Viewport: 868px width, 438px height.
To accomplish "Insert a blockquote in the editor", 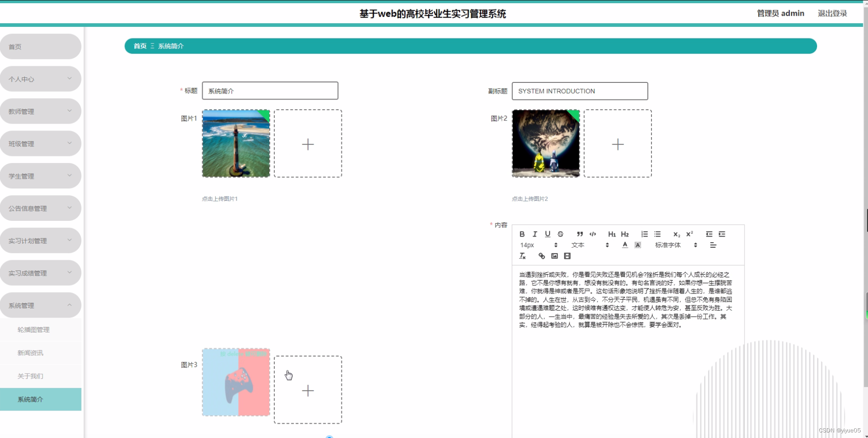I will (x=580, y=234).
